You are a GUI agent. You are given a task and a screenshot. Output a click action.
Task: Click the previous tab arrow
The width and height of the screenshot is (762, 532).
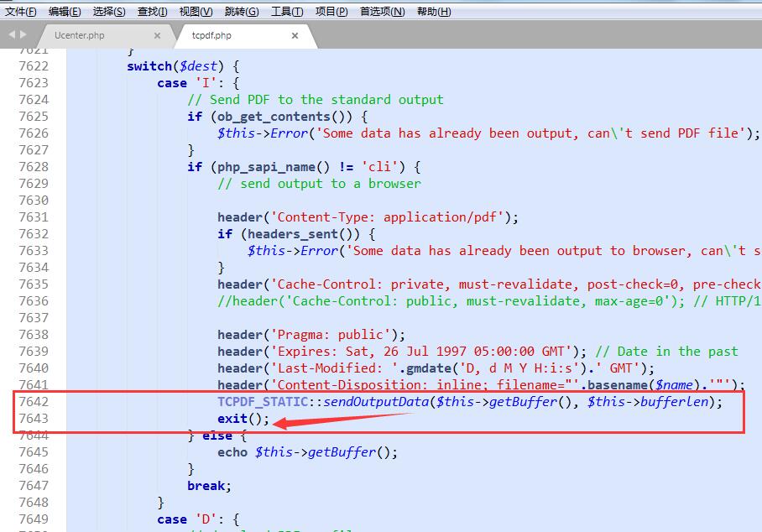click(x=12, y=34)
